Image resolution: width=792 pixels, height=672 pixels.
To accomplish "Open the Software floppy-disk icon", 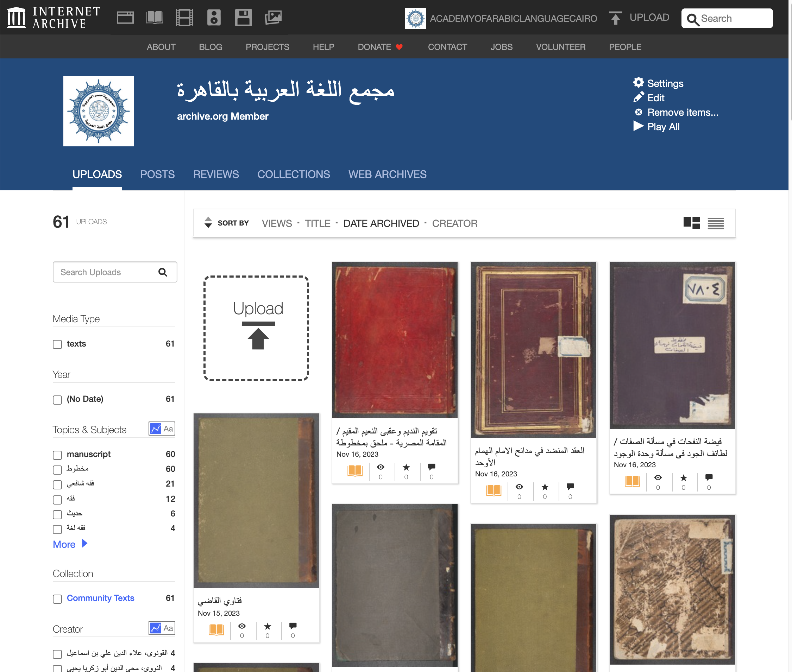I will click(x=244, y=18).
